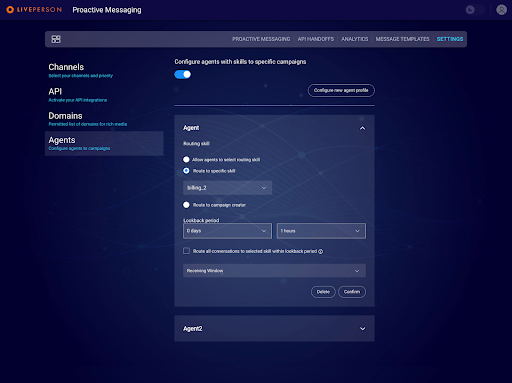Select Route to specific skill radio

pyautogui.click(x=186, y=171)
